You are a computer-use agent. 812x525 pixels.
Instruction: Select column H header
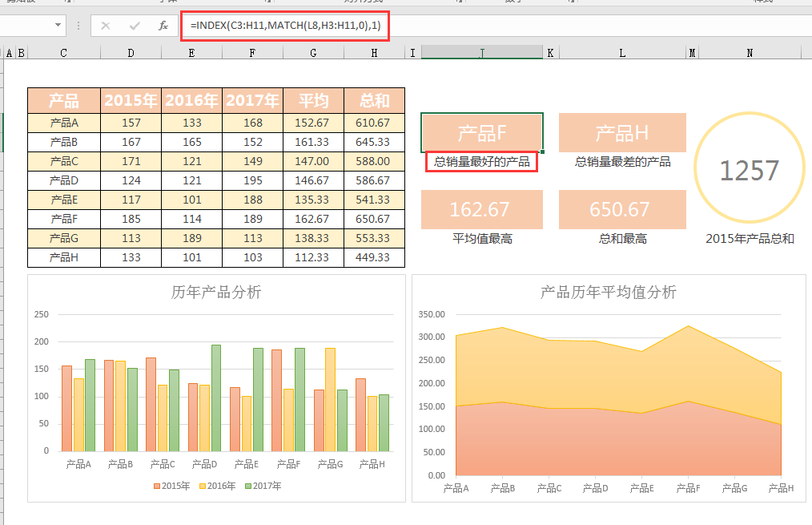click(x=375, y=53)
